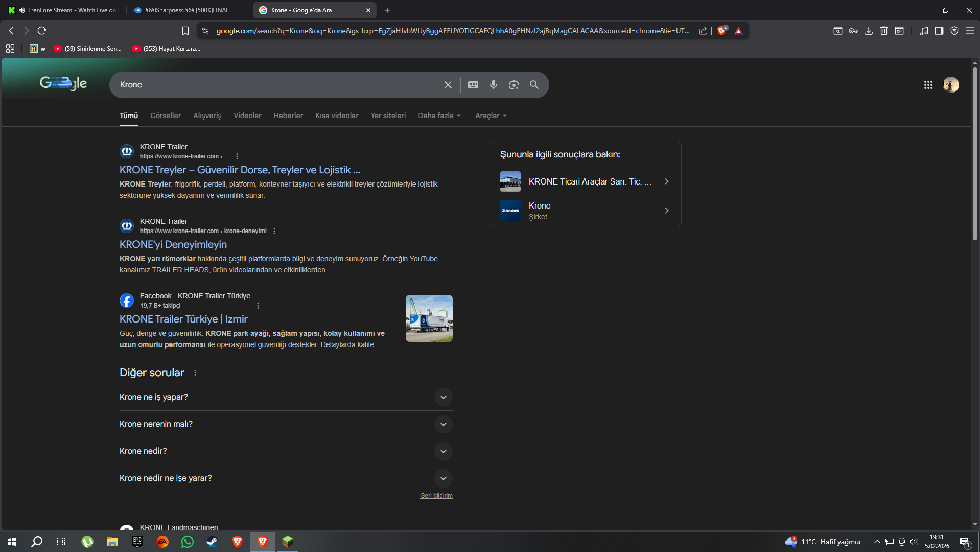Select the Alışveriş search tab
The width and height of the screenshot is (980, 552).
click(x=207, y=116)
